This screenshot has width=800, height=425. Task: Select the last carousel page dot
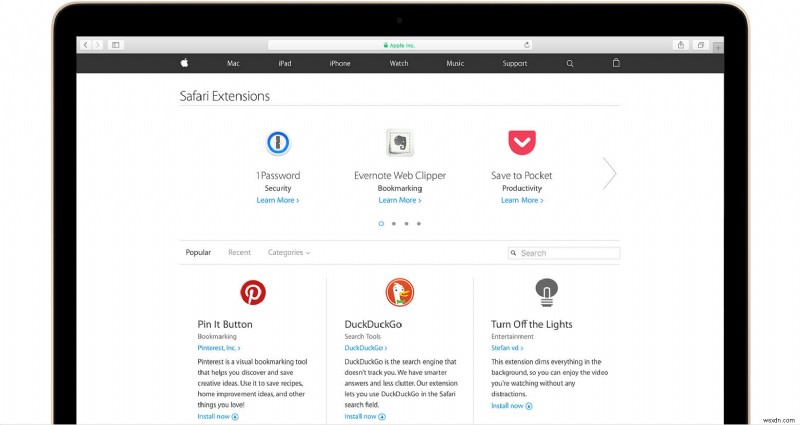click(x=419, y=224)
